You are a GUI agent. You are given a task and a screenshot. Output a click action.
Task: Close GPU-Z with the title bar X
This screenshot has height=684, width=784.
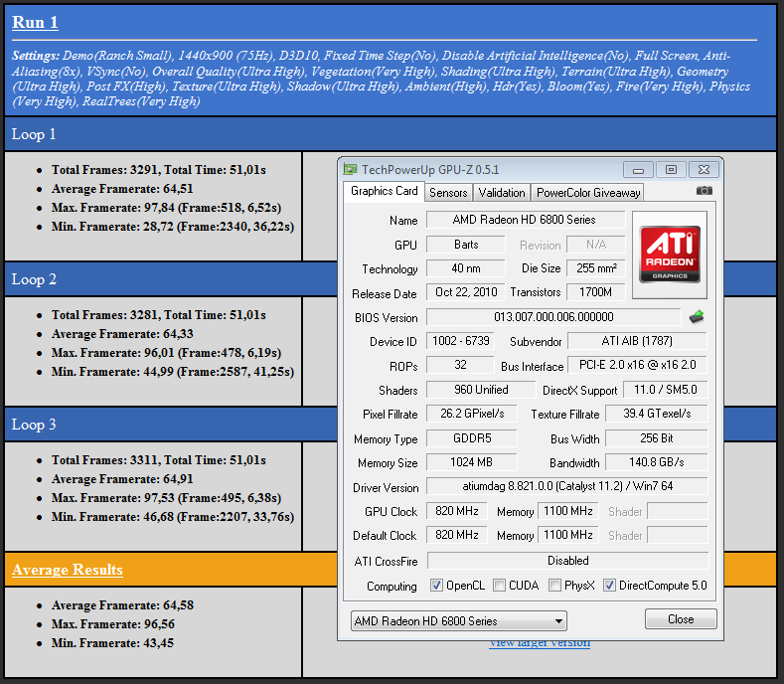(704, 170)
